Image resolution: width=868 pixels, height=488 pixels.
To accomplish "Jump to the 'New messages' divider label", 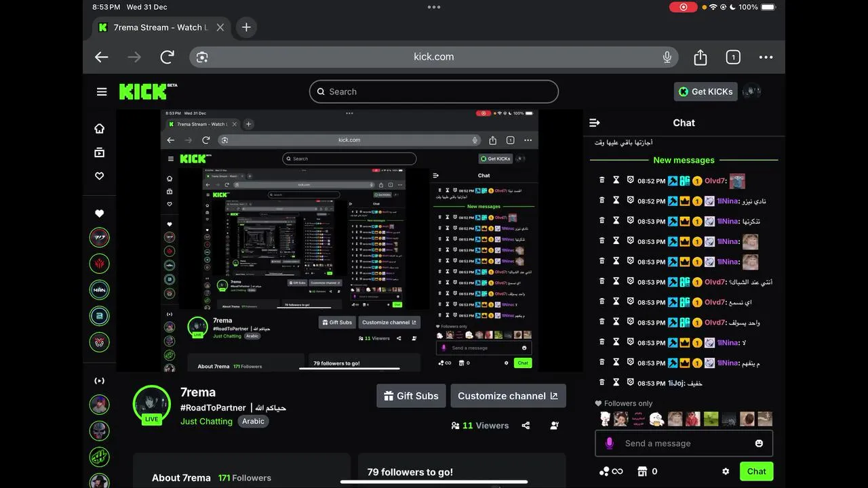I will pyautogui.click(x=684, y=160).
